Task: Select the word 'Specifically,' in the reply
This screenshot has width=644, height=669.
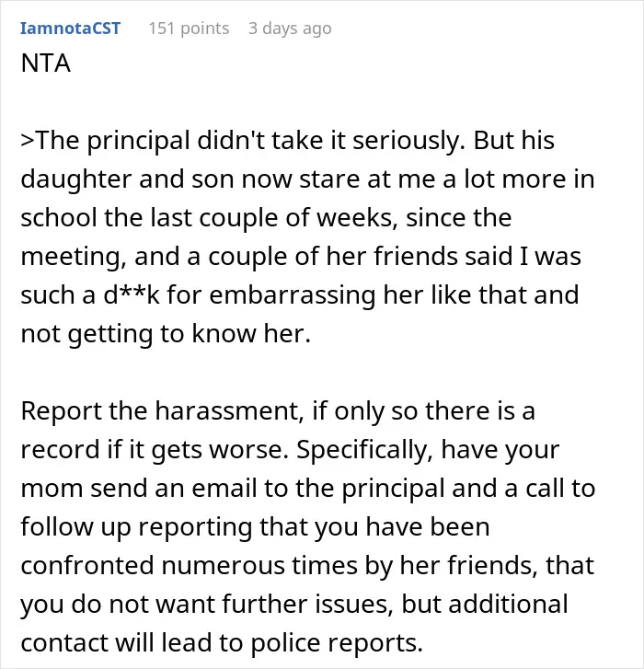Action: point(364,450)
